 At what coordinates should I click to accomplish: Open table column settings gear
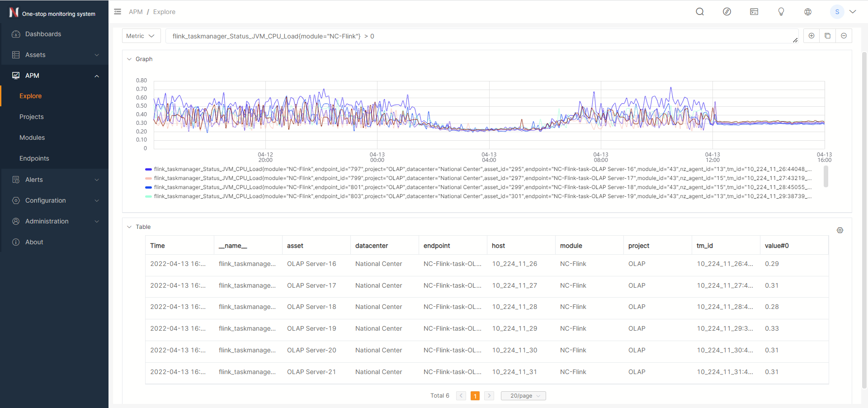coord(840,230)
